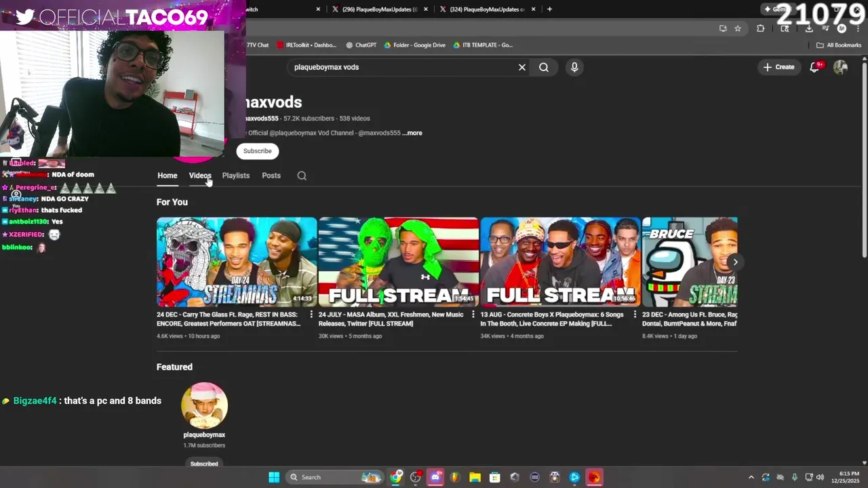Open the IRLToolkit Dashboard bookmark
868x488 pixels.
click(305, 45)
